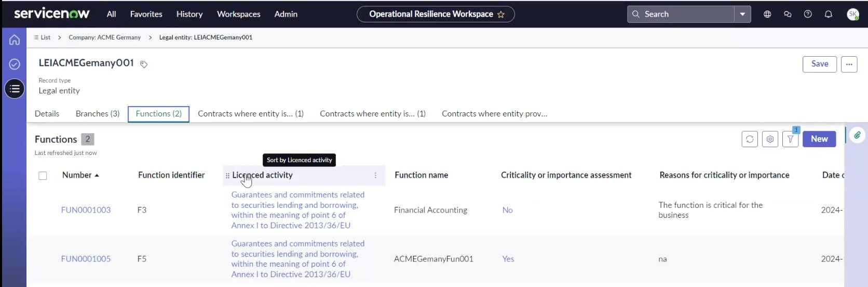This screenshot has height=287, width=868.
Task: Open the Admin menu
Action: 286,14
